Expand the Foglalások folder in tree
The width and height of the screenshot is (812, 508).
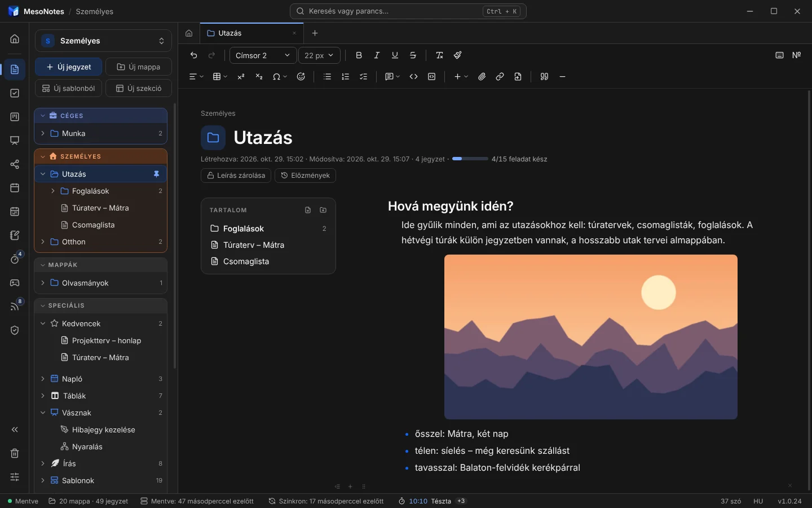coord(53,191)
